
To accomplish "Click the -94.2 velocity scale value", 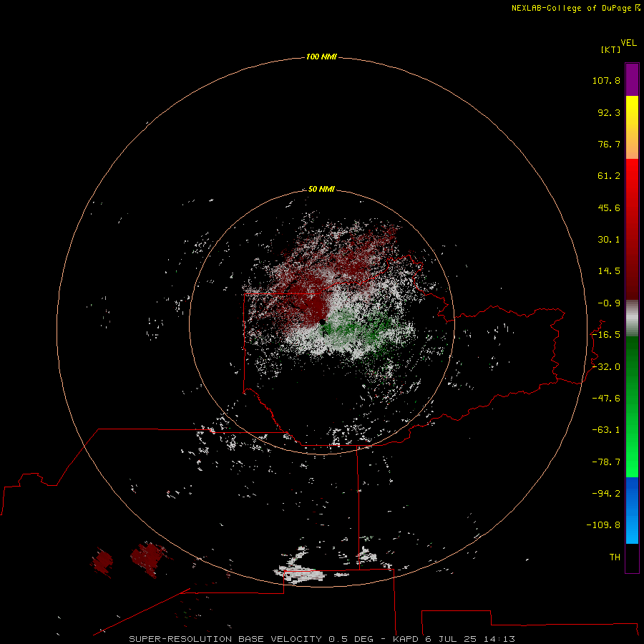I will click(606, 494).
